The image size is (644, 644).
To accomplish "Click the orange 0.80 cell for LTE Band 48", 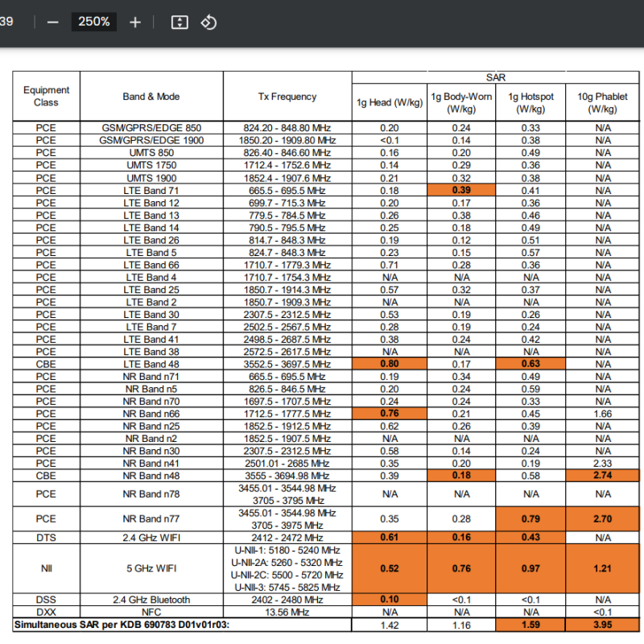I will pyautogui.click(x=390, y=364).
